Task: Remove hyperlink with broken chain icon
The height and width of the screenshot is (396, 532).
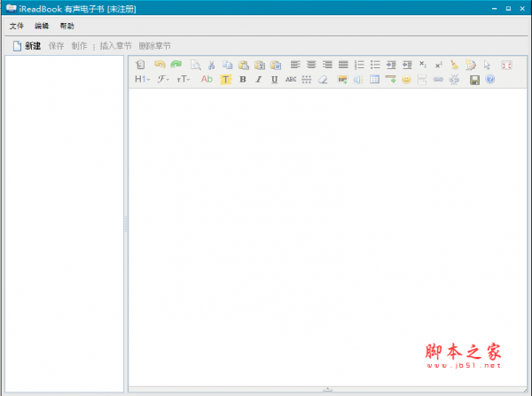Action: tap(454, 80)
